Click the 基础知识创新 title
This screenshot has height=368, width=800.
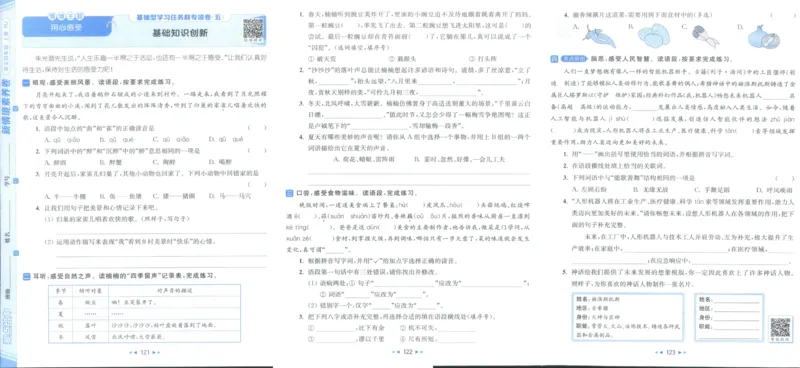tap(180, 34)
